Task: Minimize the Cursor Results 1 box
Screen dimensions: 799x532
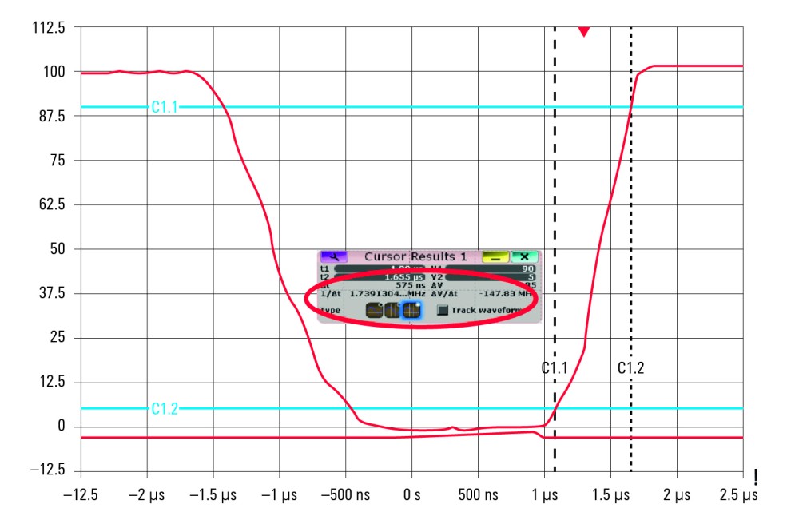Action: (x=495, y=256)
